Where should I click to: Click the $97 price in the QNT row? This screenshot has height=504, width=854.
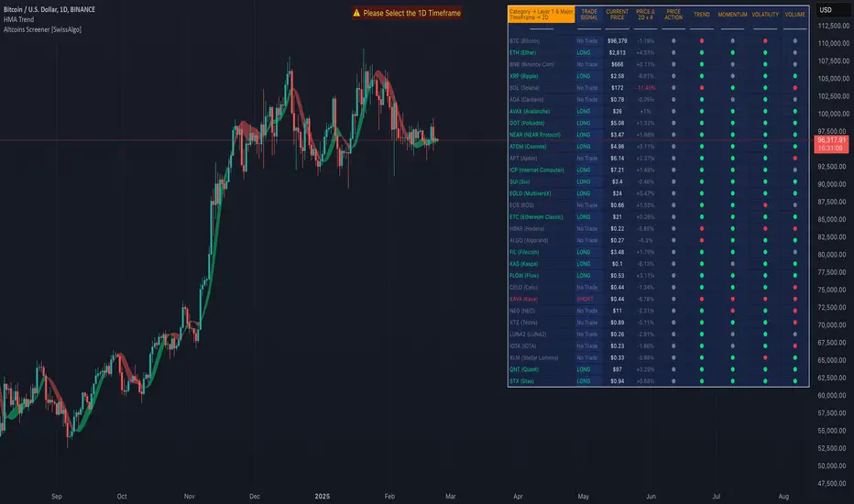(x=617, y=369)
